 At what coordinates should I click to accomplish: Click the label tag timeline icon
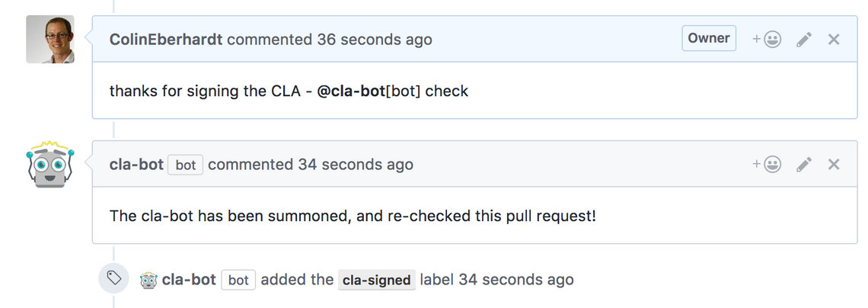(113, 279)
